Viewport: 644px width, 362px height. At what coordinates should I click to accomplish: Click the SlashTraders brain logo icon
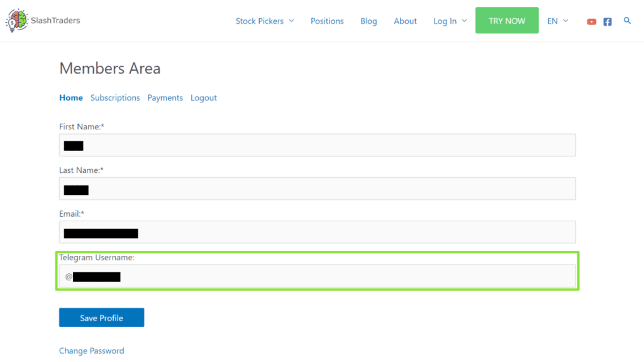16,21
